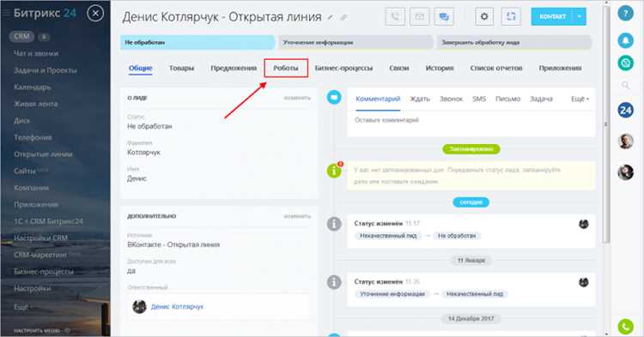Open the Денис Котлярчук responsible link
644x337 pixels.
point(177,307)
